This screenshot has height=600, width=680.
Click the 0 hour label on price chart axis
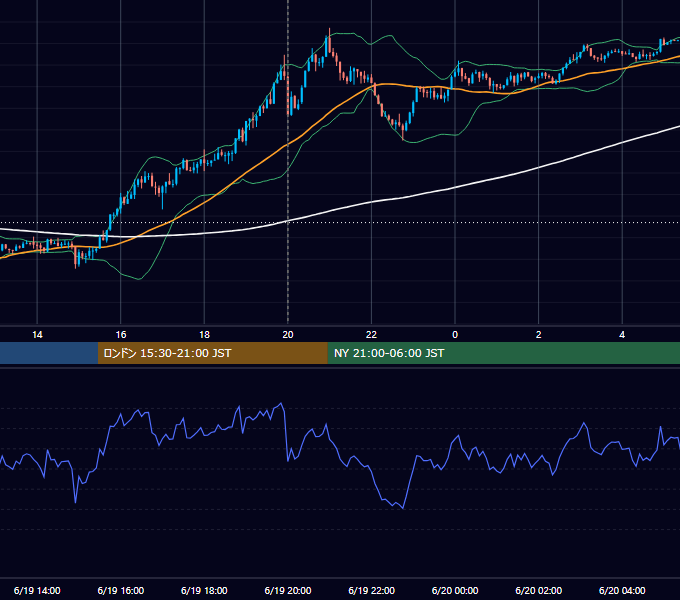(455, 335)
